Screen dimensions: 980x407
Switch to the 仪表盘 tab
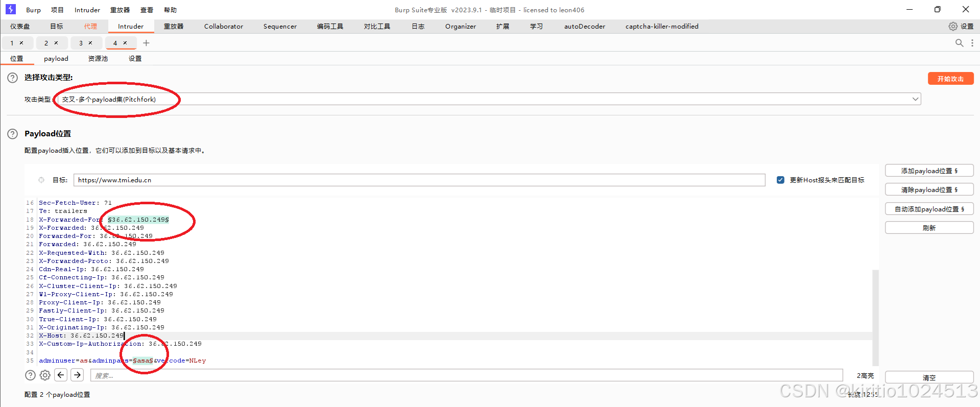tap(20, 26)
